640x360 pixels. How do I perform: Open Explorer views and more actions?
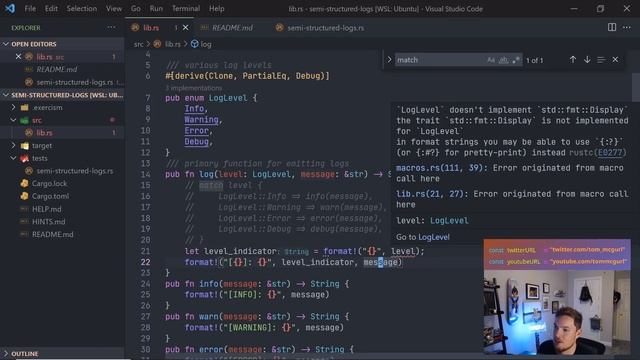[111, 27]
